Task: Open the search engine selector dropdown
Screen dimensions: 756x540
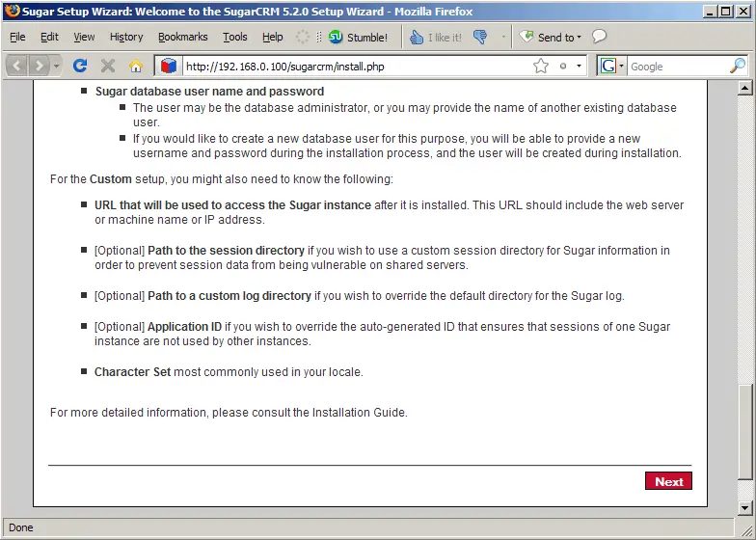Action: tap(611, 66)
